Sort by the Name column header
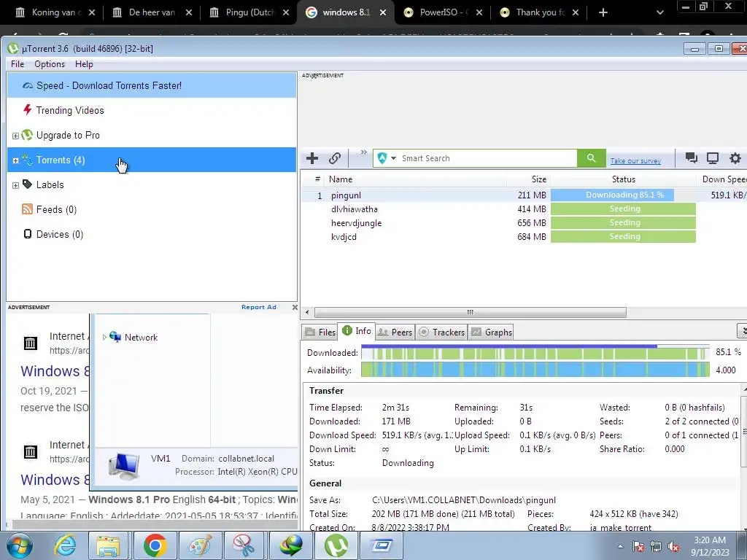The height and width of the screenshot is (560, 747). pos(341,179)
